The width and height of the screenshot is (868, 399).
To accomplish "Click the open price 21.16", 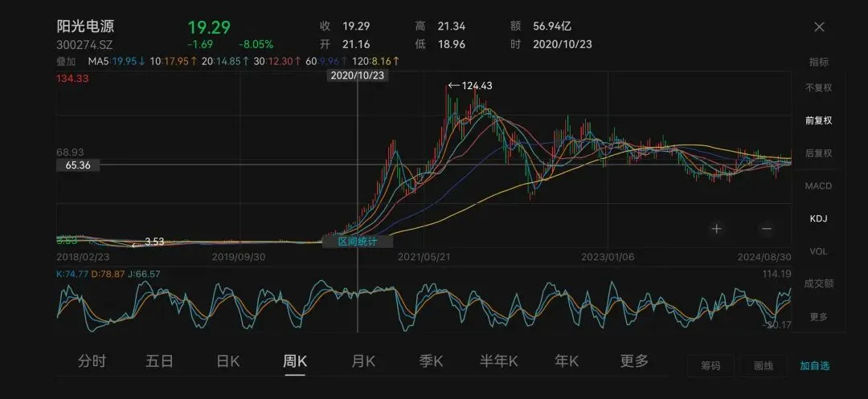I will (x=356, y=44).
